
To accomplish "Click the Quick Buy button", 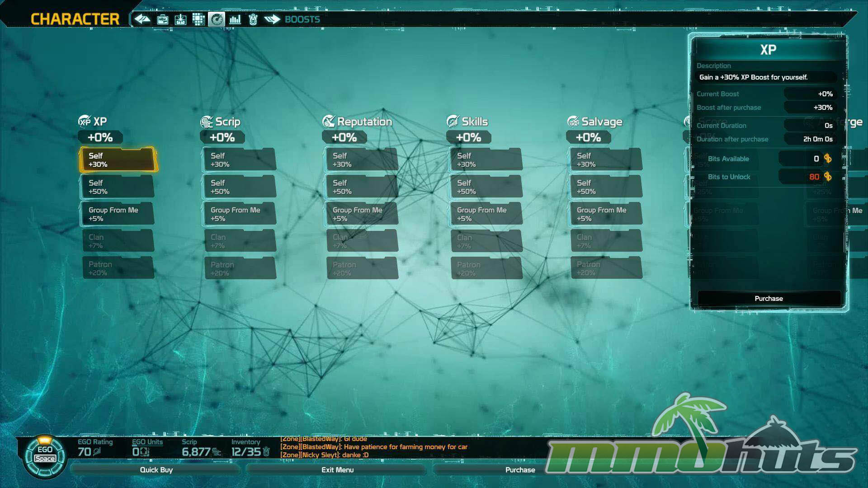I will click(156, 470).
